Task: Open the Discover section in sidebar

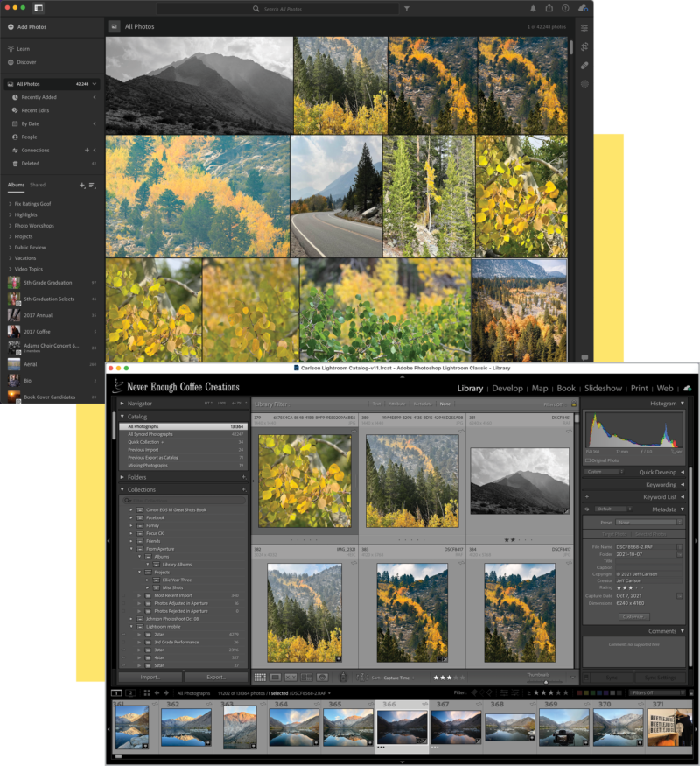Action: click(26, 62)
